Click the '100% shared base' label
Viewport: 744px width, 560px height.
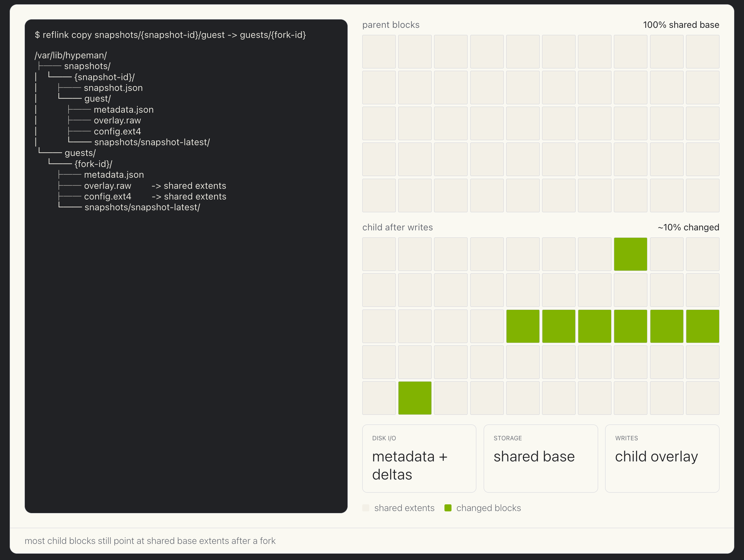681,25
